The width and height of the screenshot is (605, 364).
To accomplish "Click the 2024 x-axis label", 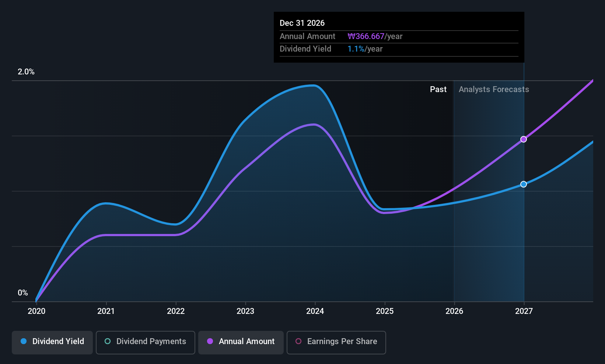I will point(315,311).
